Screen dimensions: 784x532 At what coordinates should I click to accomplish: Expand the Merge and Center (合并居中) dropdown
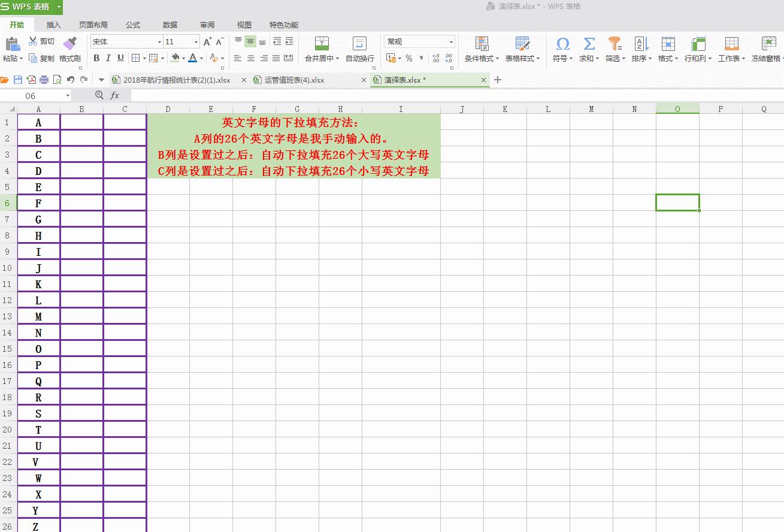pyautogui.click(x=337, y=59)
